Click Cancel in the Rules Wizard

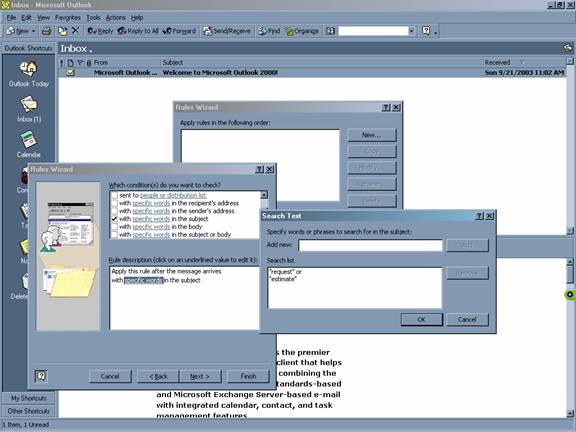click(110, 376)
